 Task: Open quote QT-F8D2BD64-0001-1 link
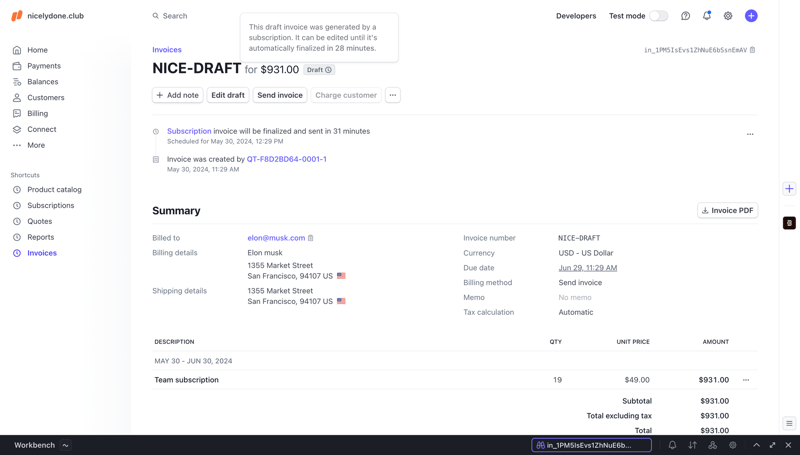pos(287,159)
